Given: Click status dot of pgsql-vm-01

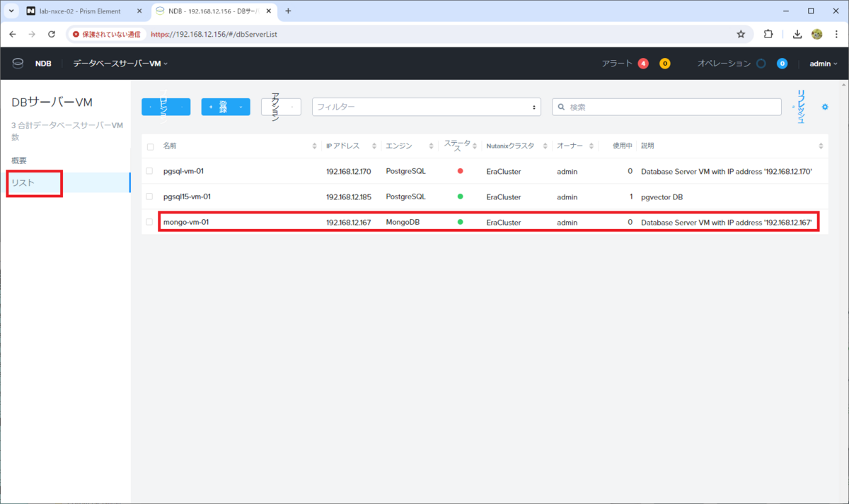Looking at the screenshot, I should pos(461,171).
